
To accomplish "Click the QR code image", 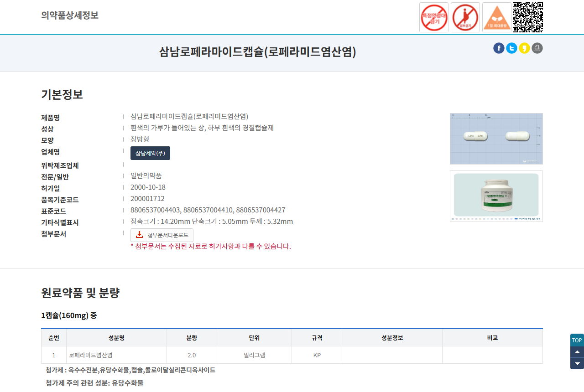I will coord(528,17).
